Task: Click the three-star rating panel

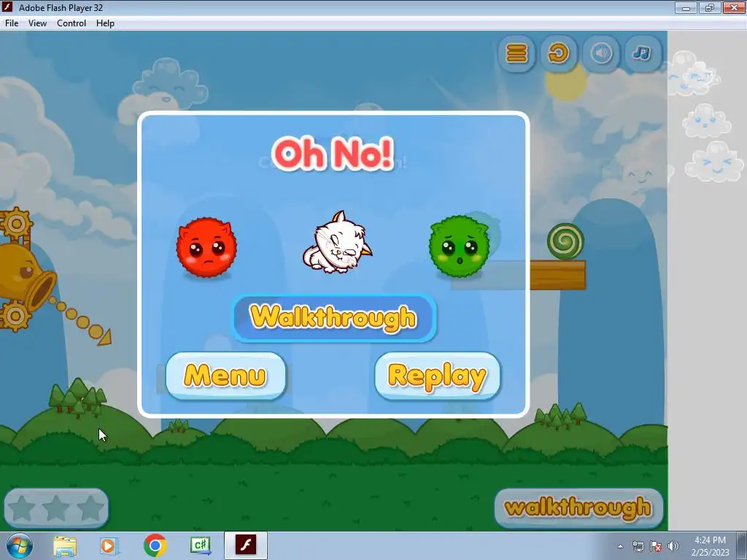Action: point(56,508)
